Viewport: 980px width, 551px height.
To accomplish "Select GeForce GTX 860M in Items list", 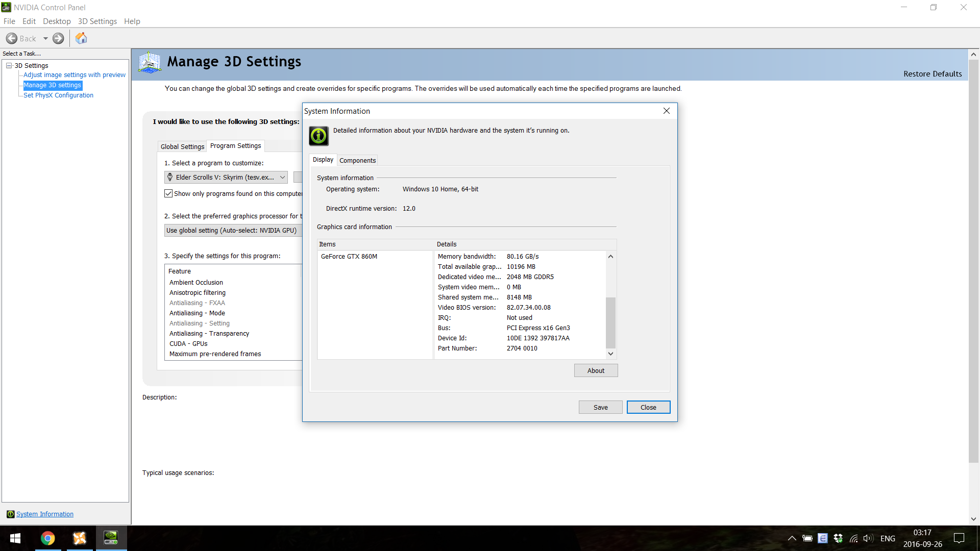I will tap(349, 256).
